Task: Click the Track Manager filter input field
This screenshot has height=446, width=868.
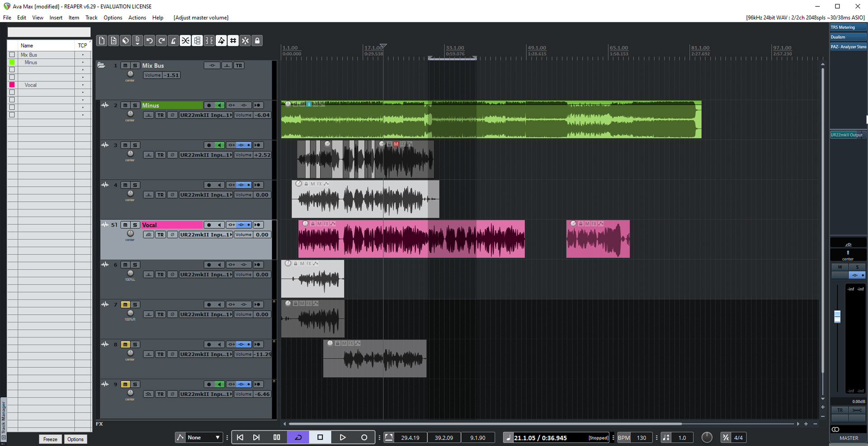Action: 49,32
